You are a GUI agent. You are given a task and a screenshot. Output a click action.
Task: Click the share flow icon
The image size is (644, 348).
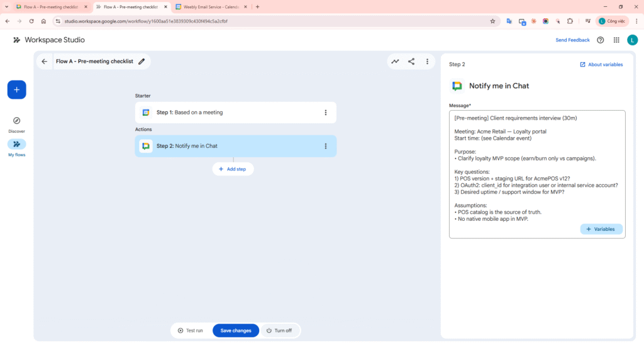(411, 62)
